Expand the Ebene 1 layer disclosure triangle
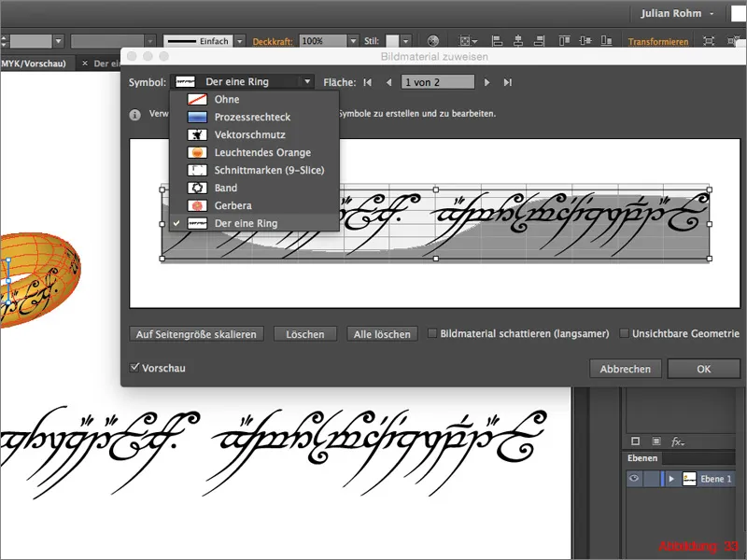This screenshot has width=747, height=560. (671, 479)
